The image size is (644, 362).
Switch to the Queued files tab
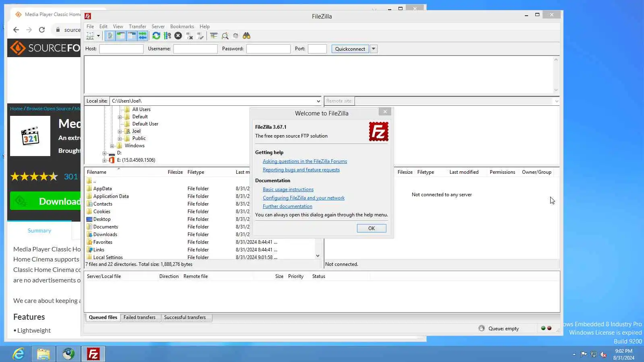(103, 317)
